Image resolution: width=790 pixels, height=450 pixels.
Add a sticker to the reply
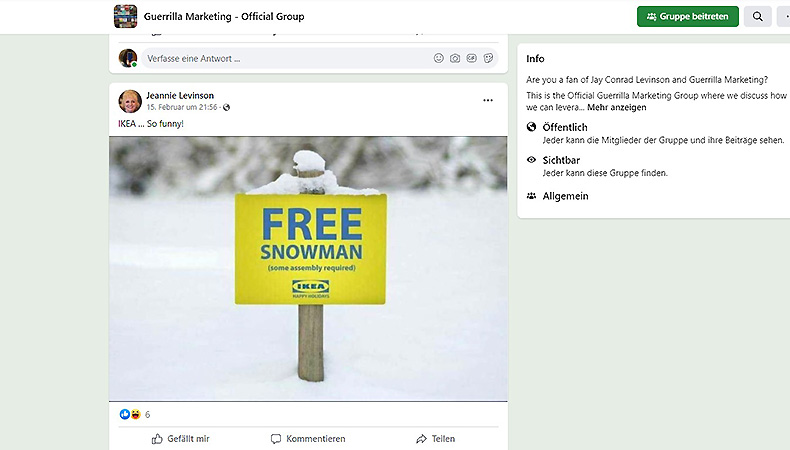point(488,58)
